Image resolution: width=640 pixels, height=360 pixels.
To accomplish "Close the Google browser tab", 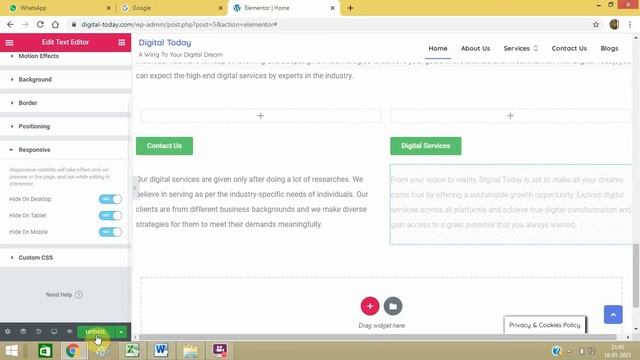I will click(220, 8).
